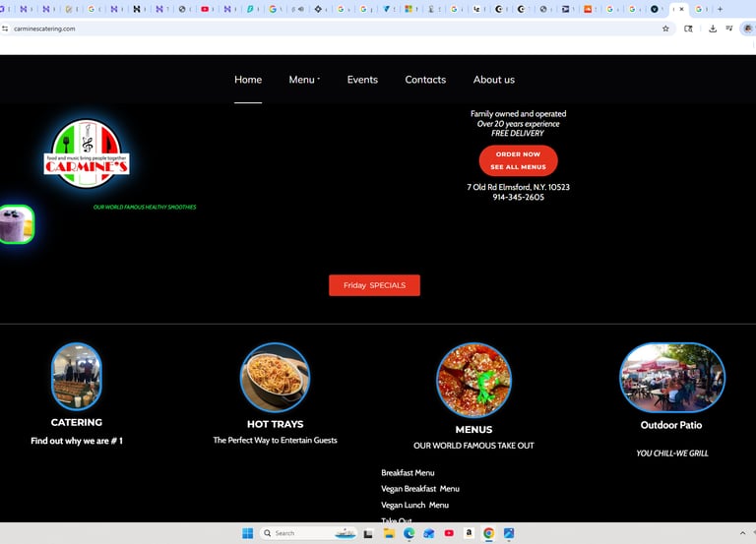Viewport: 756px width, 544px height.
Task: Click the Outdoor Patio heading link
Action: [x=671, y=425]
